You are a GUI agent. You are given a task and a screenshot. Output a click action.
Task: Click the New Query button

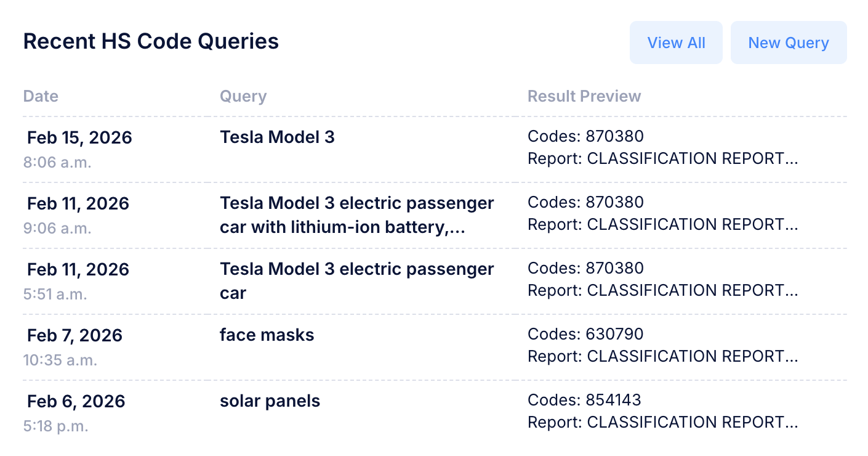[x=788, y=43]
